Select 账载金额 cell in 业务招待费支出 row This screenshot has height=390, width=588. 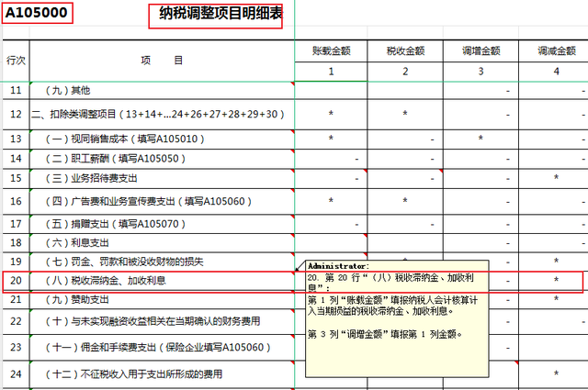tap(331, 178)
